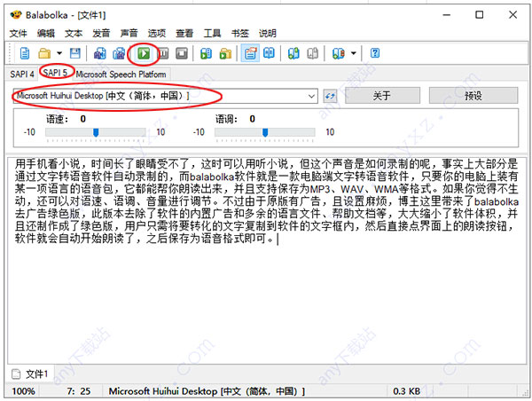Switch to Microsoft Speech Platform tab
Screen dimensions: 532x401
tap(121, 74)
